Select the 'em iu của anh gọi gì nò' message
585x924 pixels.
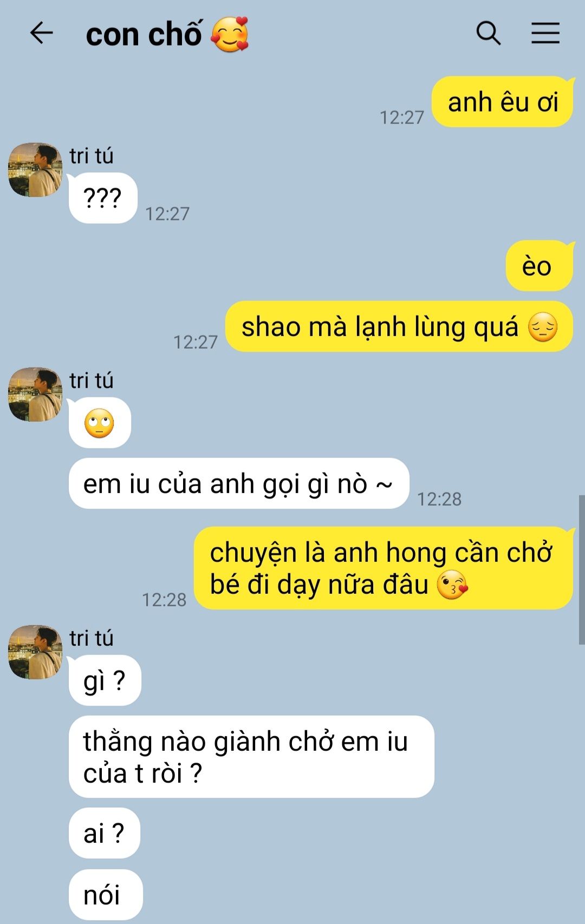239,483
